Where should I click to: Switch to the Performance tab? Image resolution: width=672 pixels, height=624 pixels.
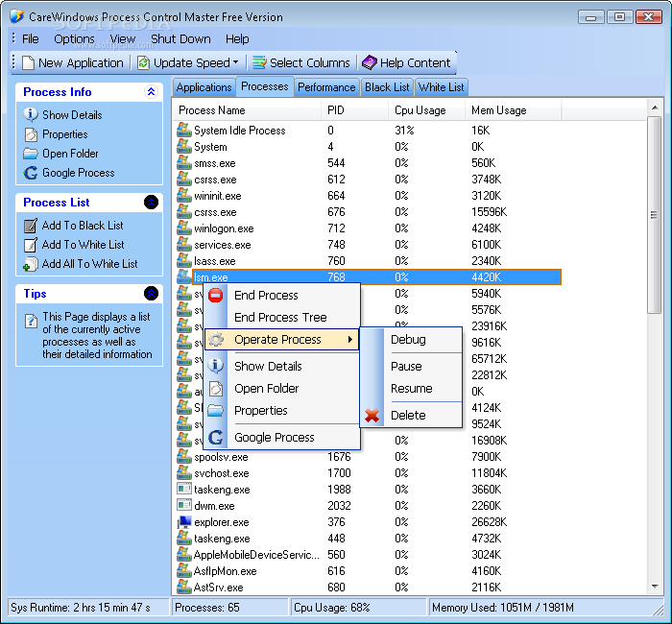point(326,87)
